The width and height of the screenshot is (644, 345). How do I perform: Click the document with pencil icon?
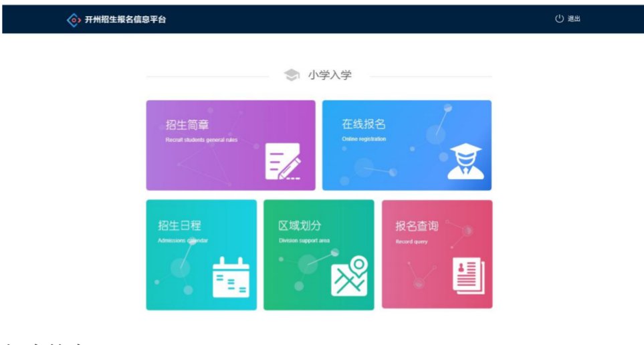point(283,161)
